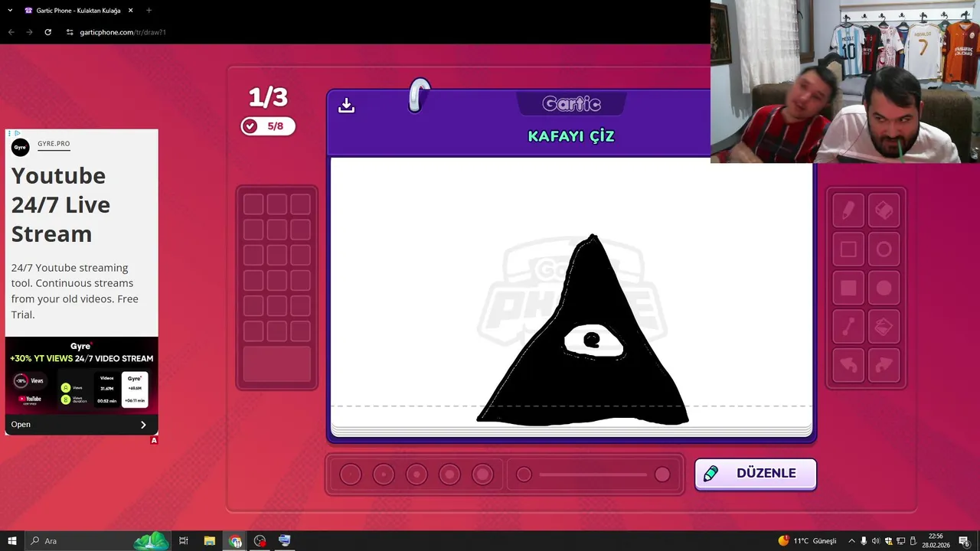
Task: Open the volume control in system tray
Action: coord(876,541)
